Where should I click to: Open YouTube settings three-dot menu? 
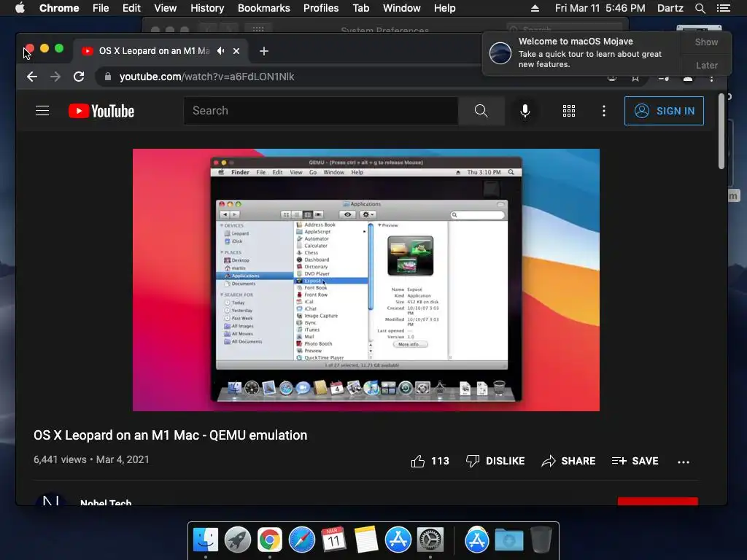coord(604,111)
